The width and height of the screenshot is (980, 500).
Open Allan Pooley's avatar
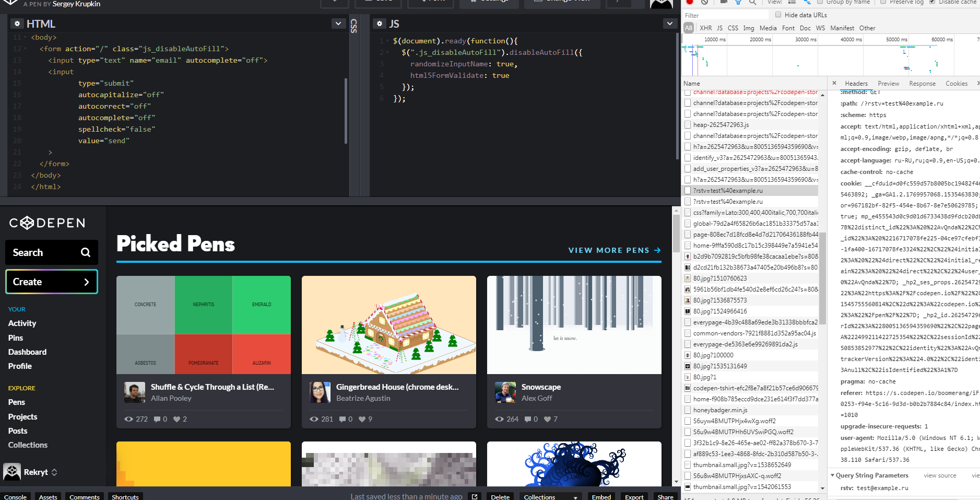(135, 392)
